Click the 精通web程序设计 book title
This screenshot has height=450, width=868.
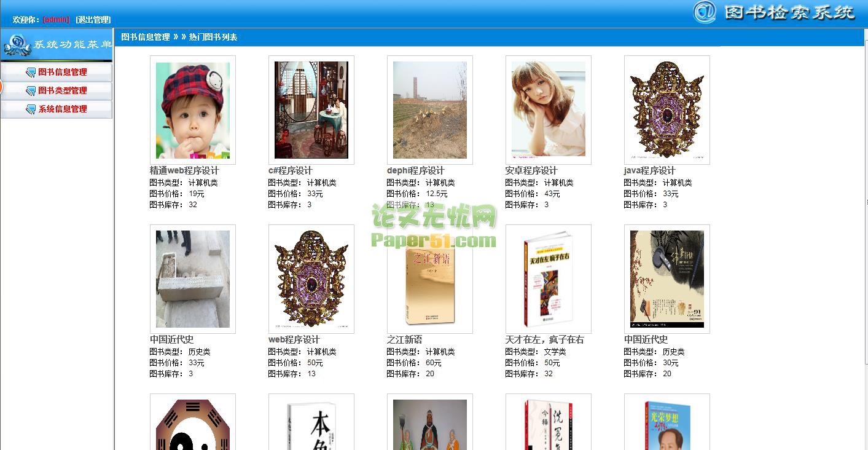(x=184, y=170)
